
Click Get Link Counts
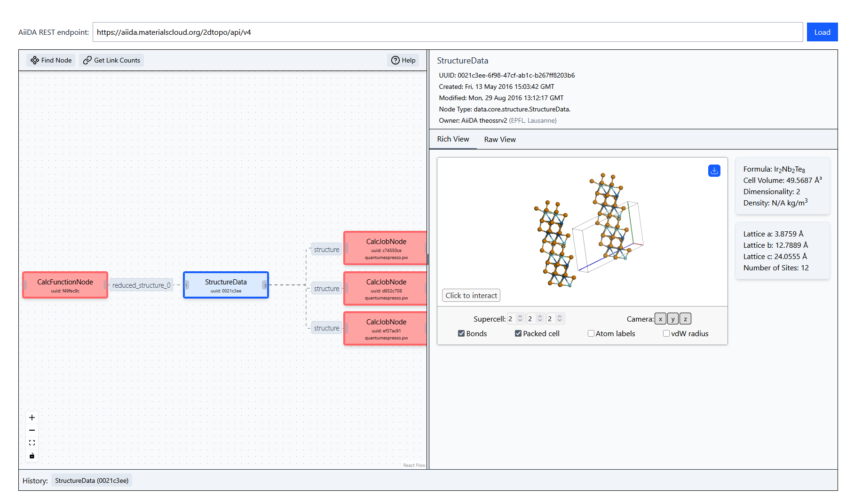point(111,60)
